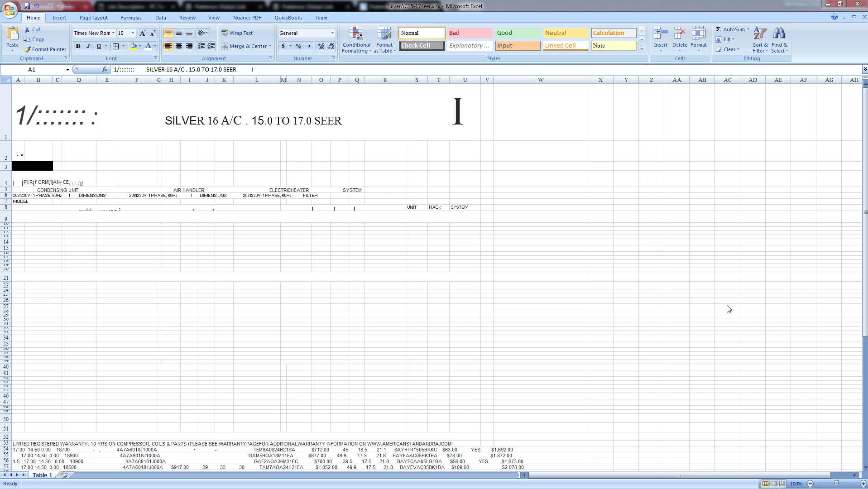The height and width of the screenshot is (489, 868).
Task: Click the zoom slider handle
Action: pyautogui.click(x=836, y=484)
